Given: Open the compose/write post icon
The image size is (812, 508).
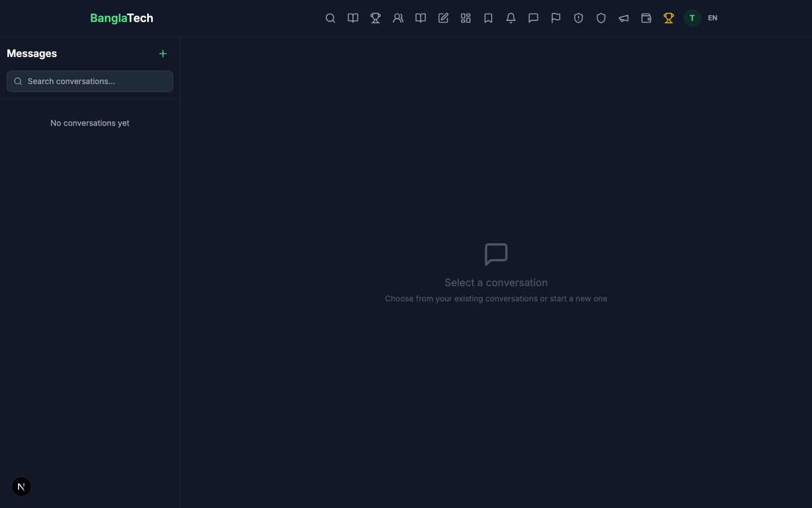Looking at the screenshot, I should click(443, 18).
